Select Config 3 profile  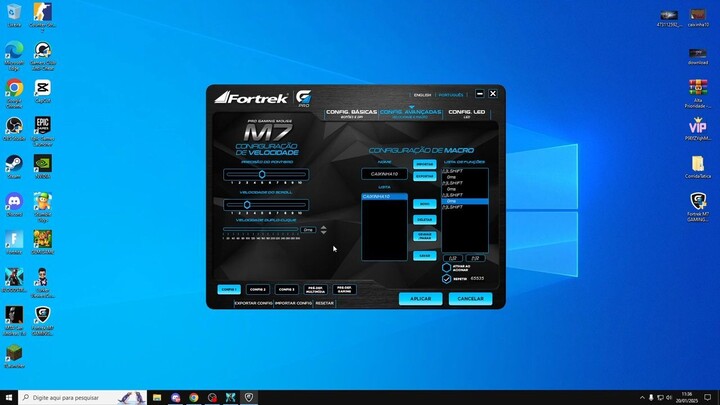click(287, 290)
